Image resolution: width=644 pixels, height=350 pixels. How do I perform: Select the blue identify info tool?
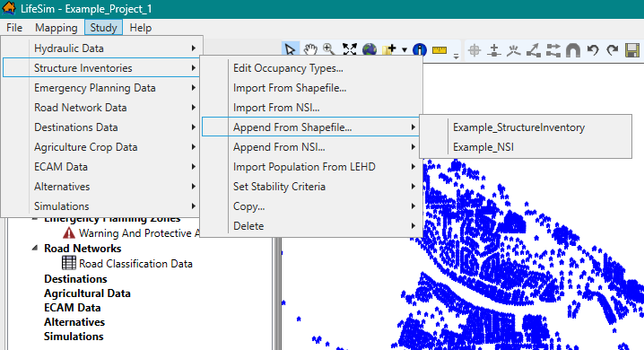pyautogui.click(x=420, y=50)
